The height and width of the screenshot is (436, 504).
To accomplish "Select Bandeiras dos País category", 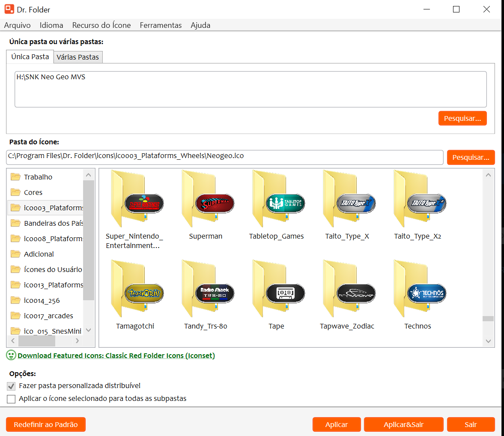I will tap(45, 223).
